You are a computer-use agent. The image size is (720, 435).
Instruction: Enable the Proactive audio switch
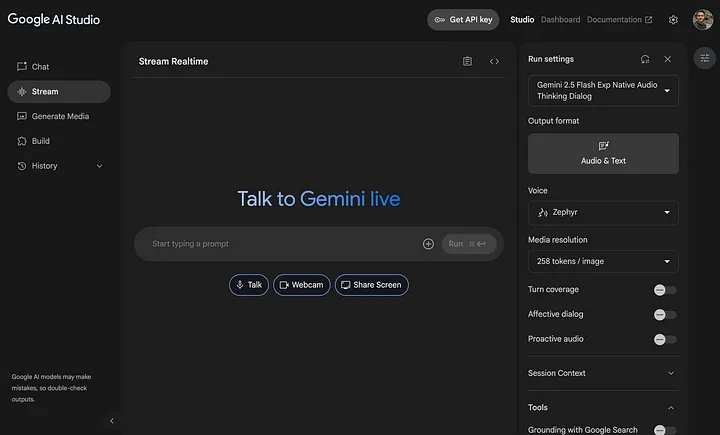pyautogui.click(x=665, y=339)
